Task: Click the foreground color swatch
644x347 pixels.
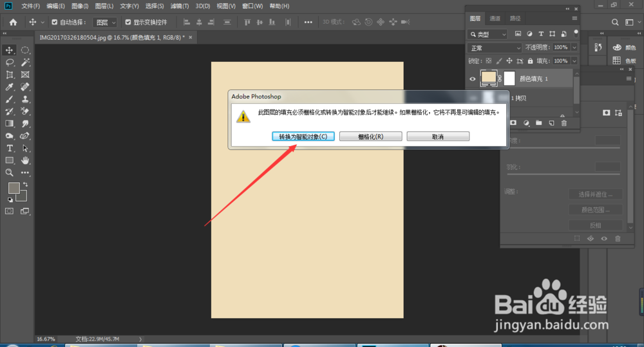Action: click(14, 188)
